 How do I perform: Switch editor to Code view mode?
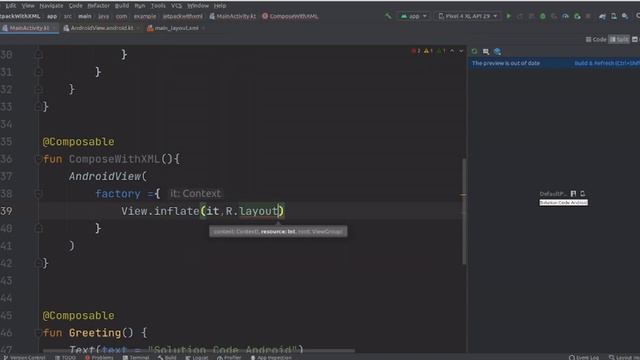596,40
